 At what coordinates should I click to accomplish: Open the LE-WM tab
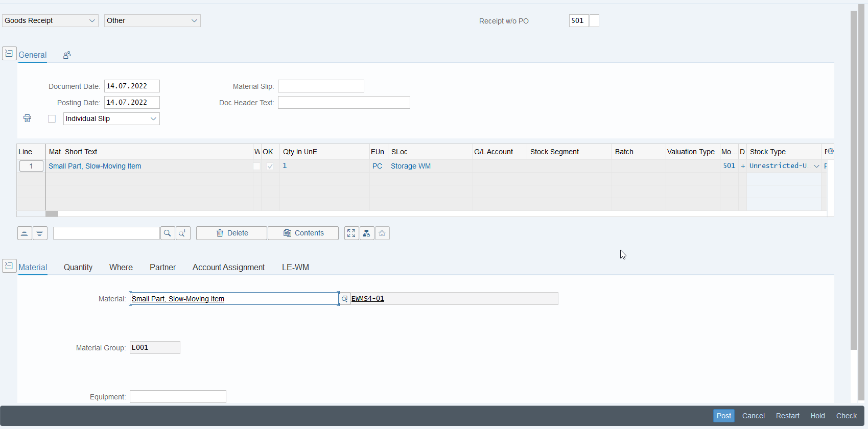tap(295, 268)
